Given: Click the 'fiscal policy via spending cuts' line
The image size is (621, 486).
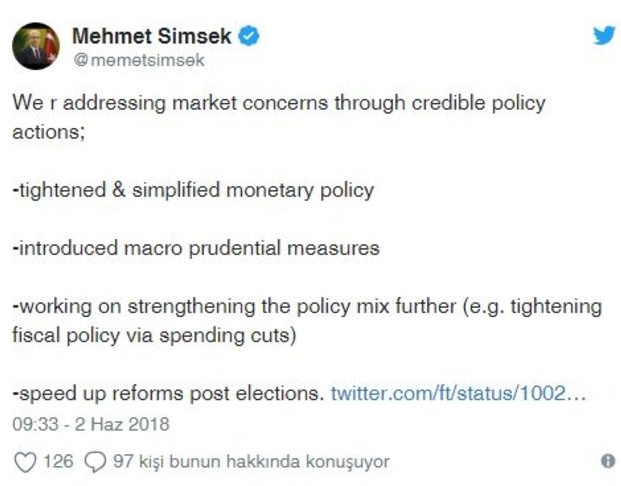Looking at the screenshot, I should (x=154, y=335).
